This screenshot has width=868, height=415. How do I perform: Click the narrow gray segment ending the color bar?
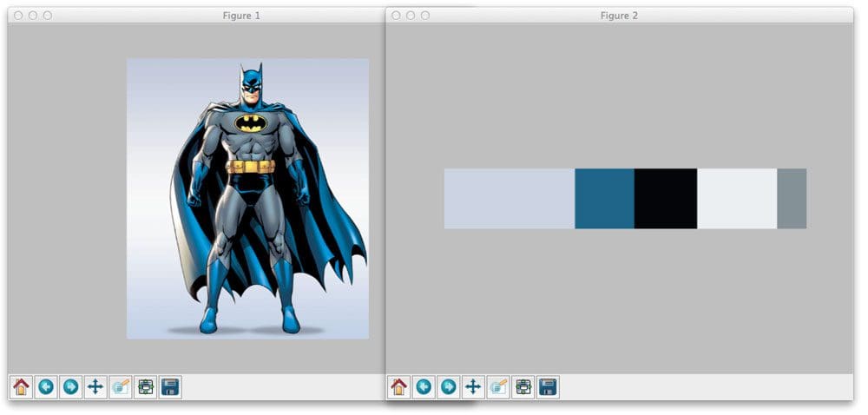(x=791, y=199)
